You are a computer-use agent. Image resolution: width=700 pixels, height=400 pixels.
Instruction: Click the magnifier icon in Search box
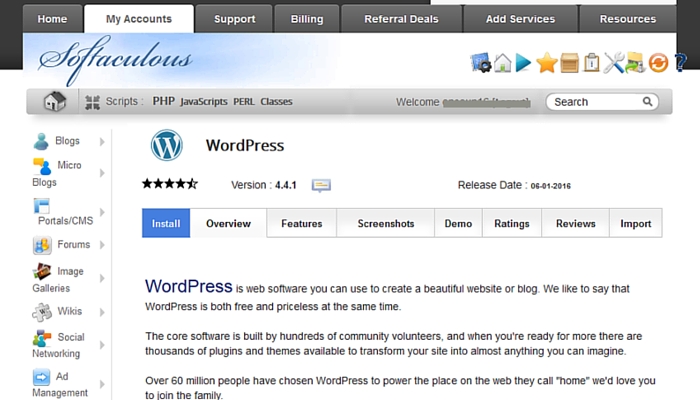[x=647, y=102]
